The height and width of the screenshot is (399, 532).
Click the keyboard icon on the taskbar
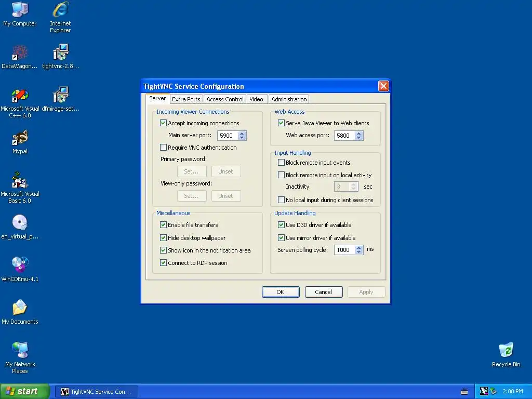point(464,392)
